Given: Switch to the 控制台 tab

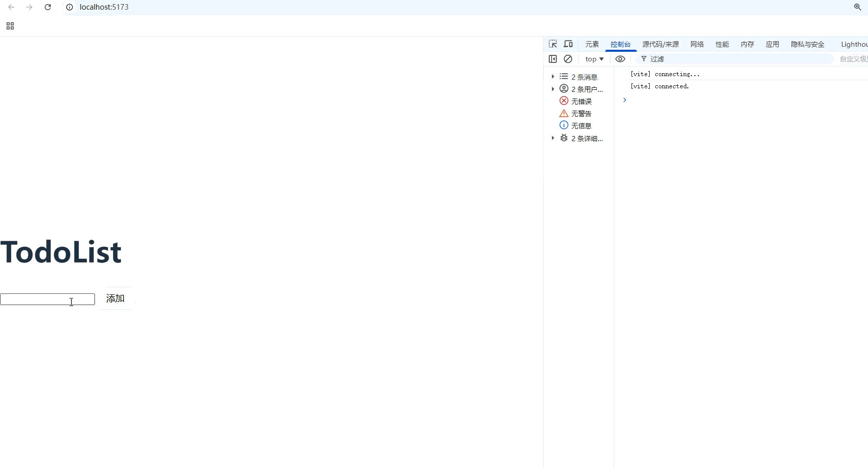Looking at the screenshot, I should (x=620, y=44).
